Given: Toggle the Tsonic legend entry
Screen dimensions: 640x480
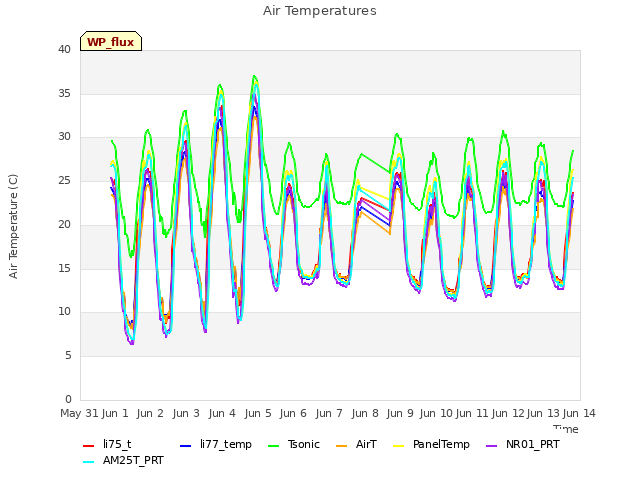Looking at the screenshot, I should click(x=293, y=444).
